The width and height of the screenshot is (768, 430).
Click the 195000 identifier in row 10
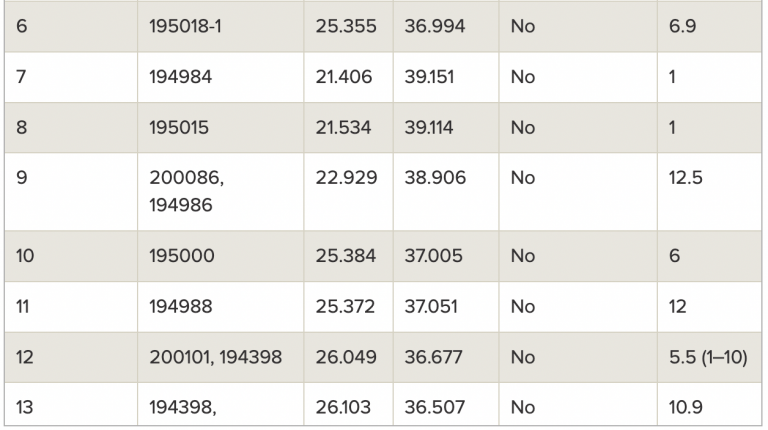pyautogui.click(x=182, y=256)
